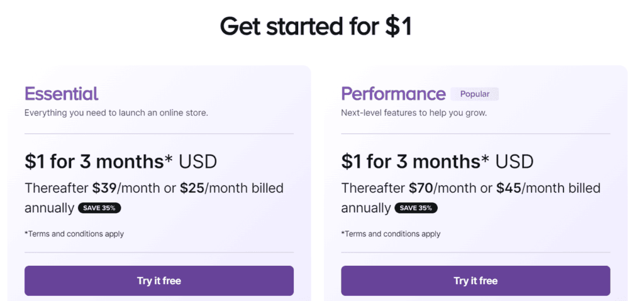Click the SAVE 35% badge in Essential card
The height and width of the screenshot is (301, 644).
[99, 207]
